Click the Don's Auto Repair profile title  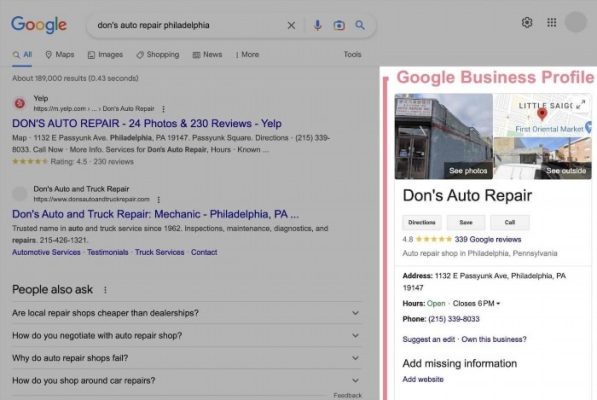[467, 196]
